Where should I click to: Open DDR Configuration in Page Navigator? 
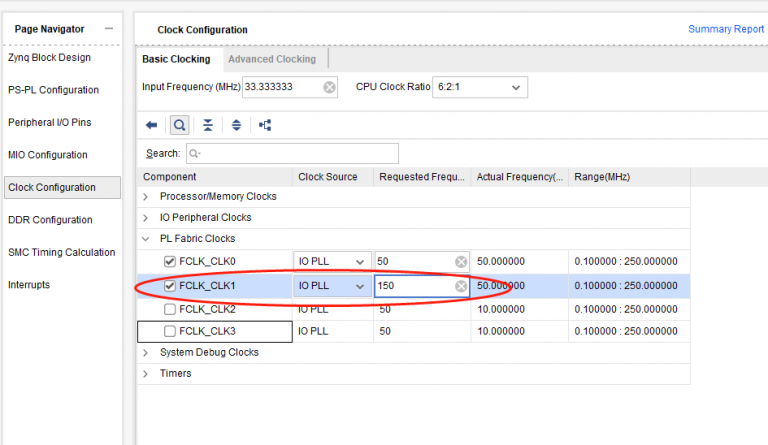(x=50, y=220)
